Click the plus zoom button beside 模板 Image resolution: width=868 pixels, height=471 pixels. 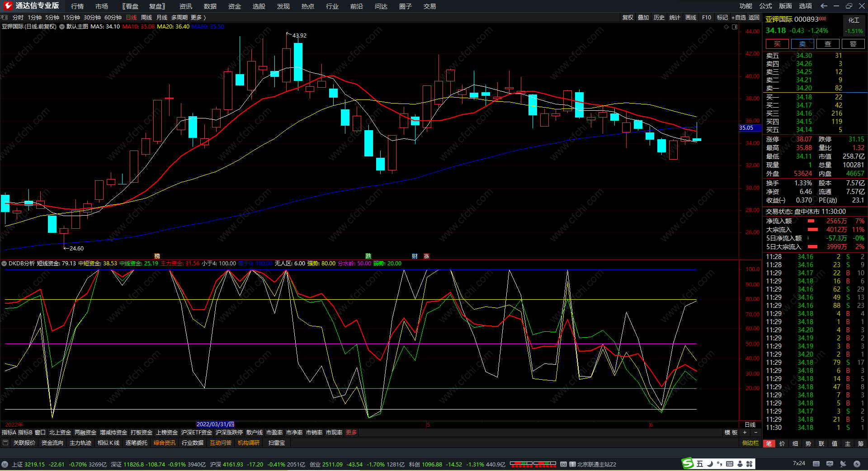coord(745,433)
